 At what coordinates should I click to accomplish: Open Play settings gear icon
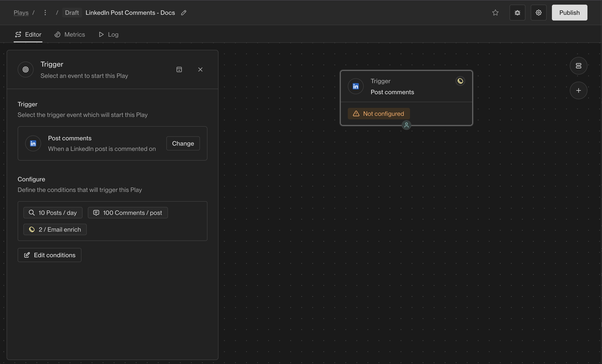[538, 12]
